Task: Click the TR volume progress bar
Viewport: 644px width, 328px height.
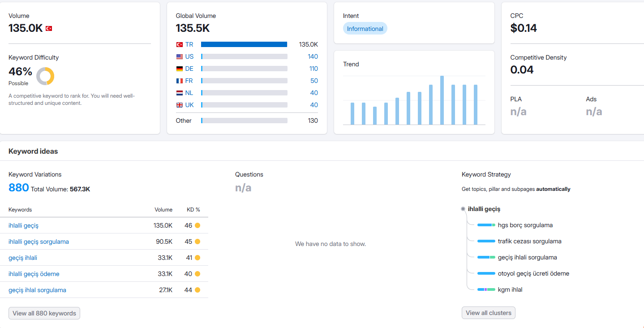Action: [244, 44]
